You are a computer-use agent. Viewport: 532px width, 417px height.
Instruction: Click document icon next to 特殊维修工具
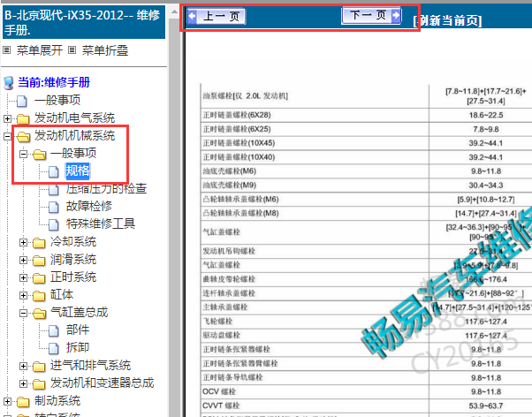(53, 224)
